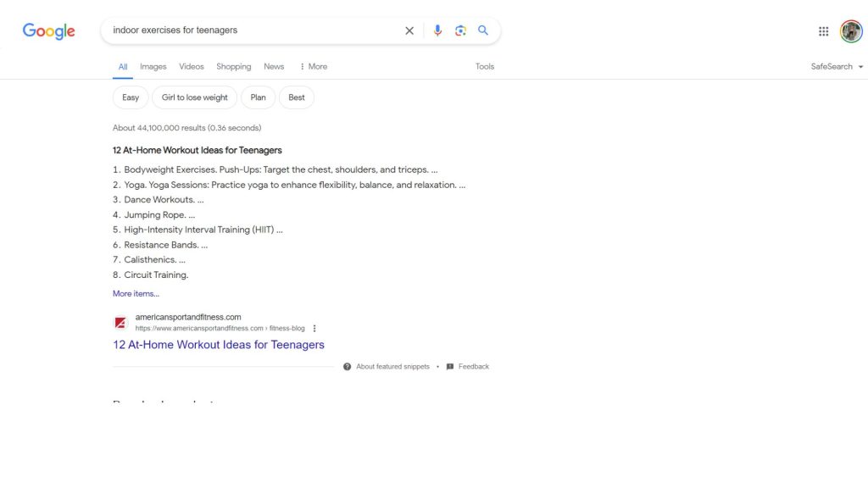Open the Google account profile picture
This screenshot has height=488, width=868.
(851, 31)
